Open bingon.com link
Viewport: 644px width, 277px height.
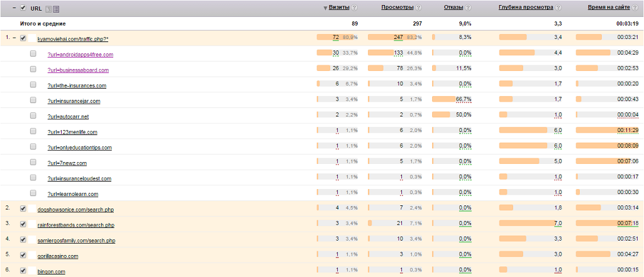coord(51,272)
